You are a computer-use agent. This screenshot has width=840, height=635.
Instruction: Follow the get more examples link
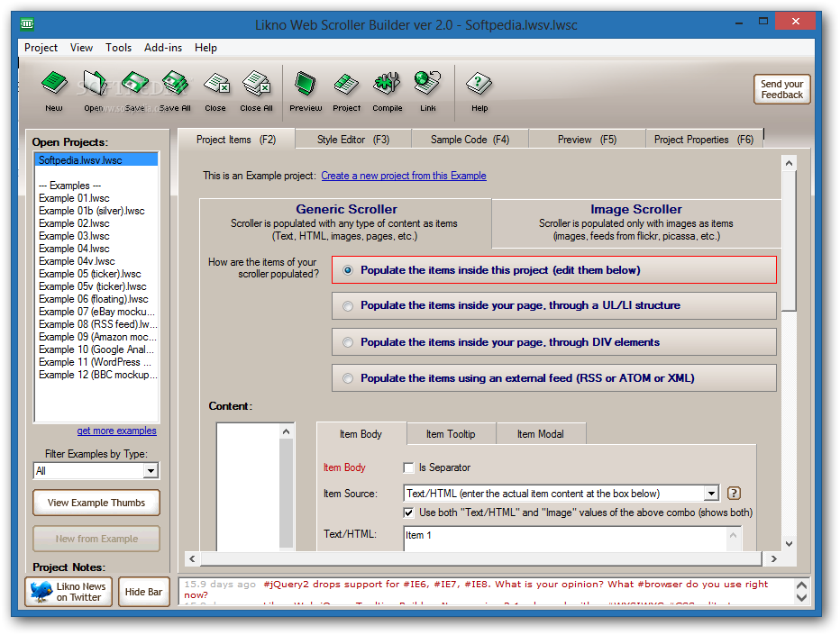pyautogui.click(x=117, y=431)
